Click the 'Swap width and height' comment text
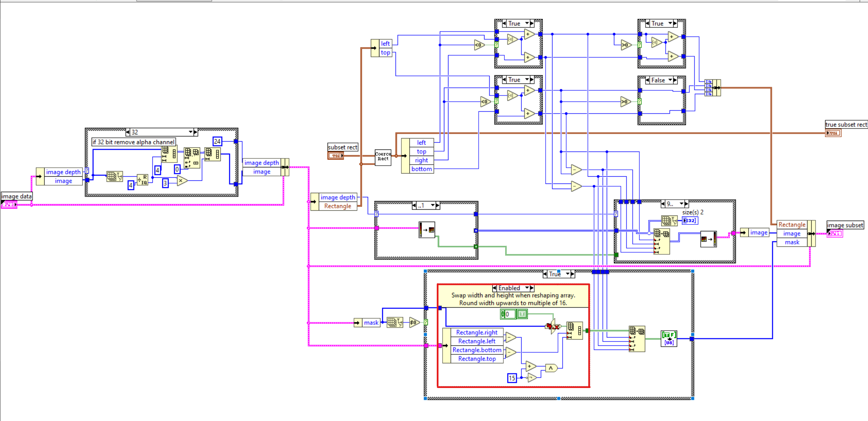 coord(513,299)
